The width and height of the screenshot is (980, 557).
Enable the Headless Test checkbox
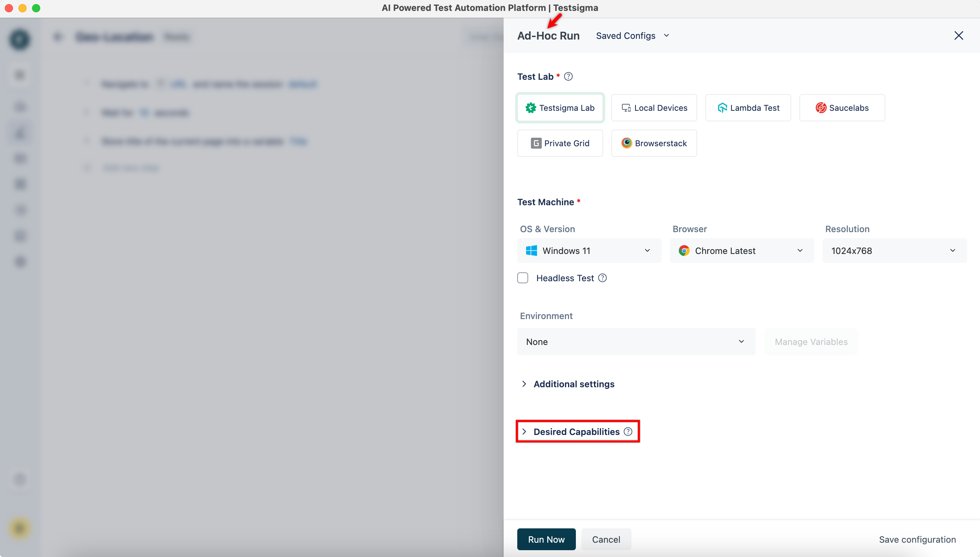(x=523, y=278)
